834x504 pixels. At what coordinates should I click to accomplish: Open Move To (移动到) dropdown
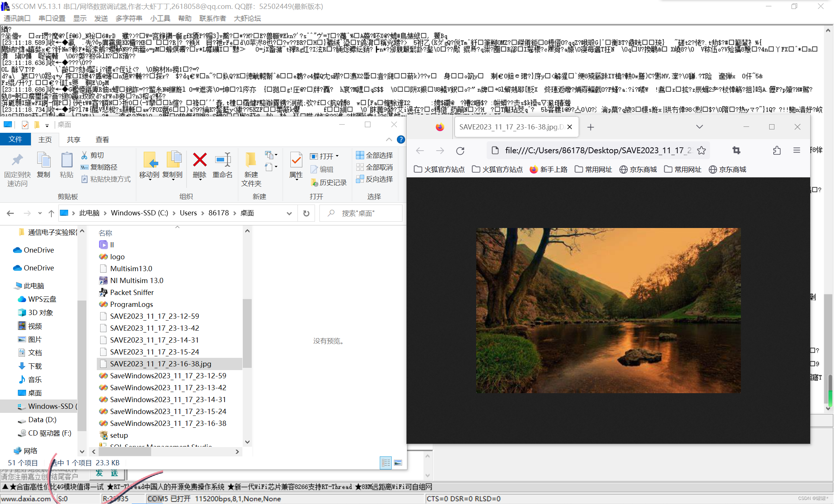[x=149, y=180]
